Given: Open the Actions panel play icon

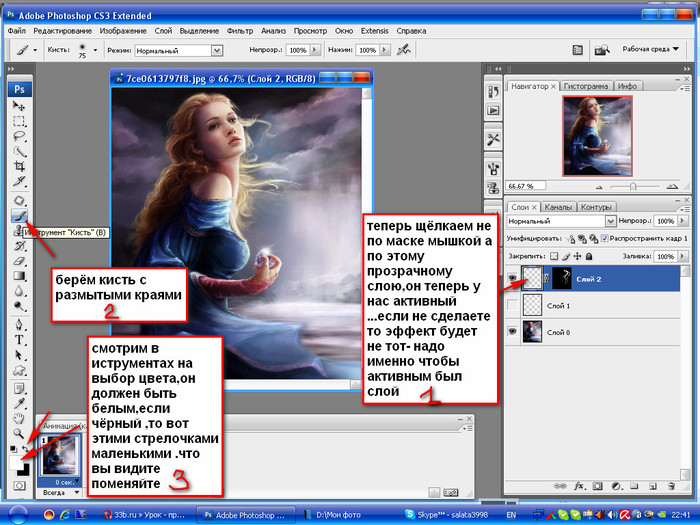Looking at the screenshot, I should point(493,110).
